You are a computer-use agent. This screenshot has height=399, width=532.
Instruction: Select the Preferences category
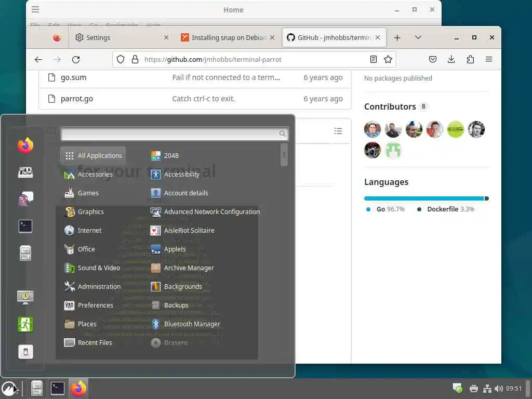coord(94,305)
